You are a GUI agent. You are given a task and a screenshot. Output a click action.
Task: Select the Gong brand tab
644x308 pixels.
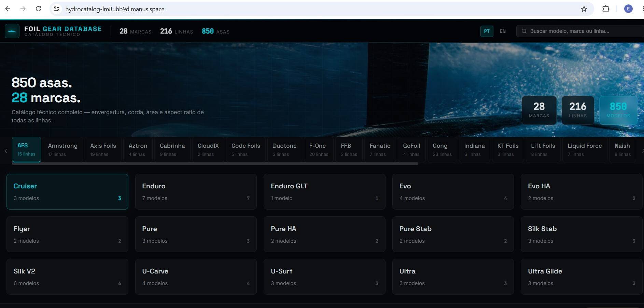(442, 149)
